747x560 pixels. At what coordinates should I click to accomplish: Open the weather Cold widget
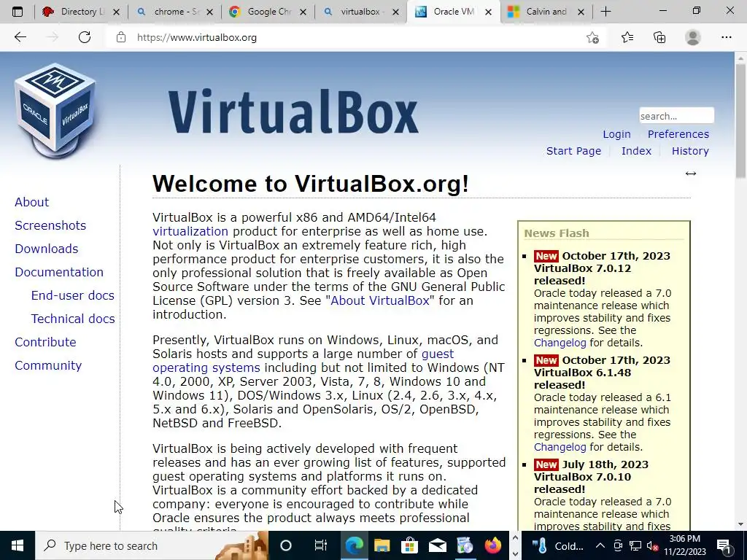point(557,545)
